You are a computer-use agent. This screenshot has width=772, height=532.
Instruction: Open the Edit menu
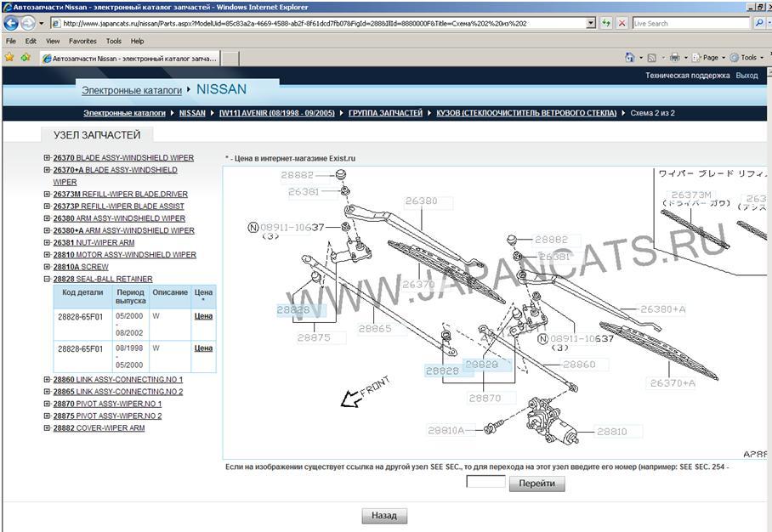coord(31,42)
